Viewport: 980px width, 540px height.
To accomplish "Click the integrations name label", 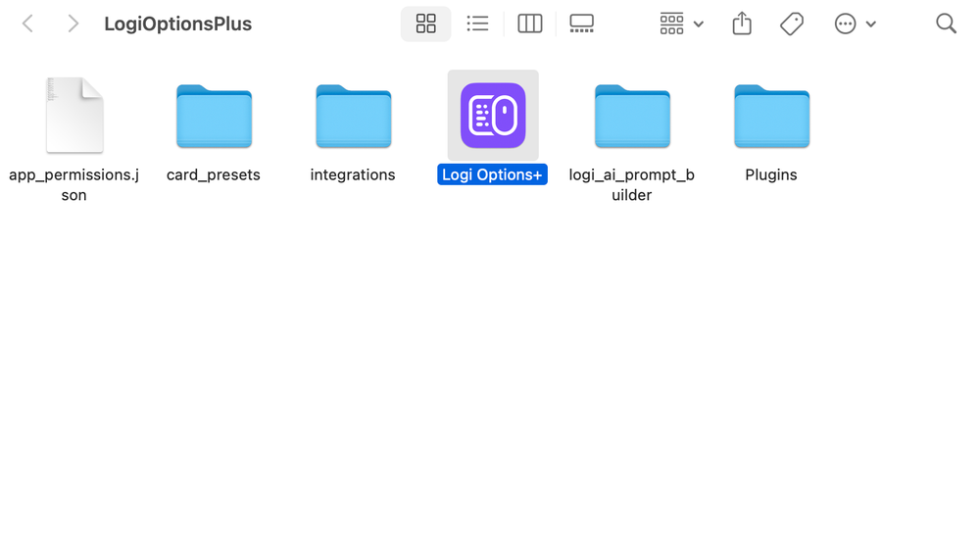I will click(353, 174).
